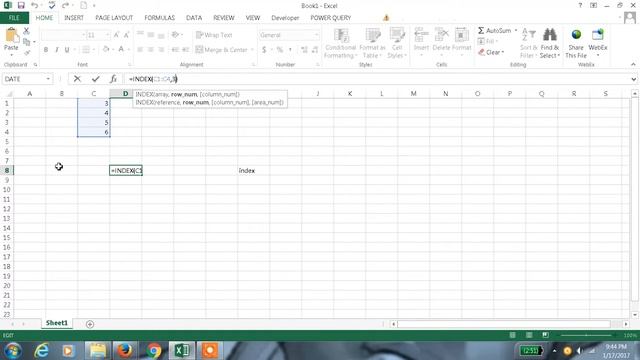
Task: Click the Fill button in Editing group
Action: click(x=487, y=41)
